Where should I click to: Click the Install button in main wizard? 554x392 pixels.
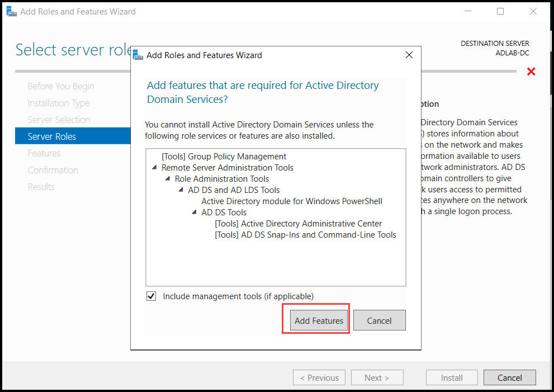click(x=452, y=377)
